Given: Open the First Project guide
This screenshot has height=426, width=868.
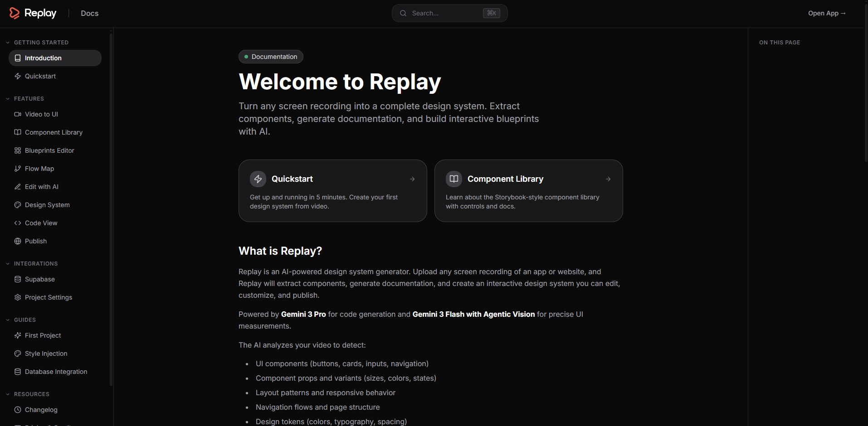Looking at the screenshot, I should click(x=55, y=335).
